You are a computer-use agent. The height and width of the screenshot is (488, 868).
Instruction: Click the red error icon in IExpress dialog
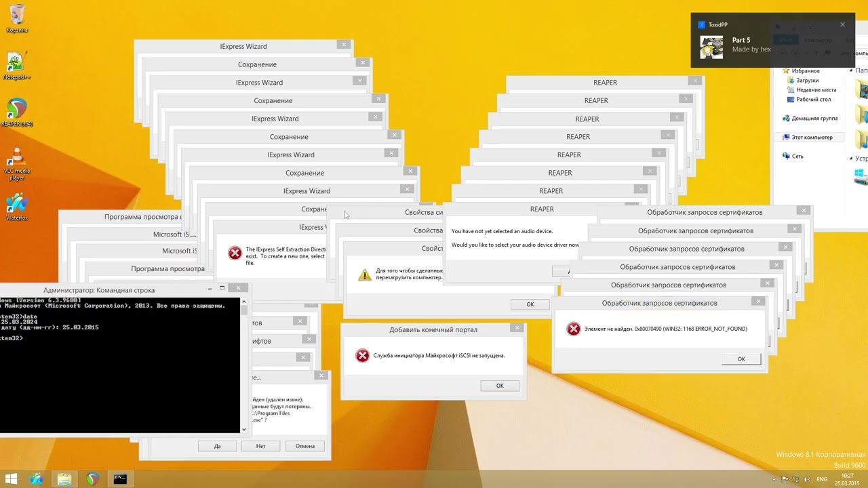coord(235,253)
